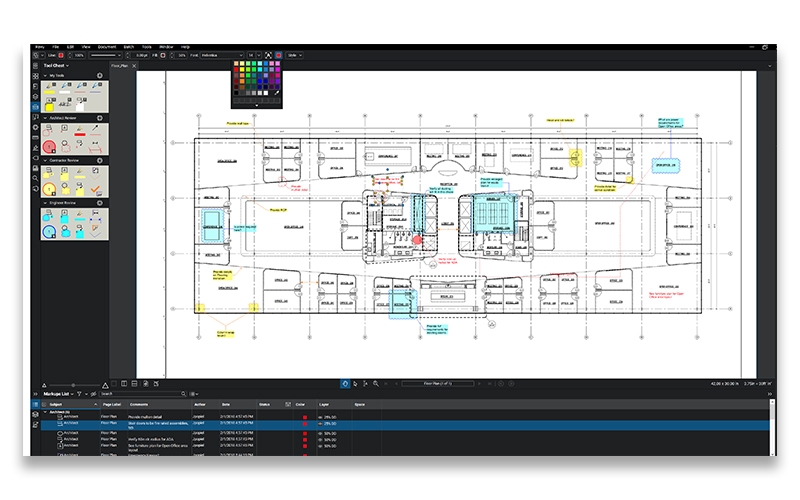The height and width of the screenshot is (500, 800).
Task: Click the thumbnail size slider
Action: click(73, 385)
